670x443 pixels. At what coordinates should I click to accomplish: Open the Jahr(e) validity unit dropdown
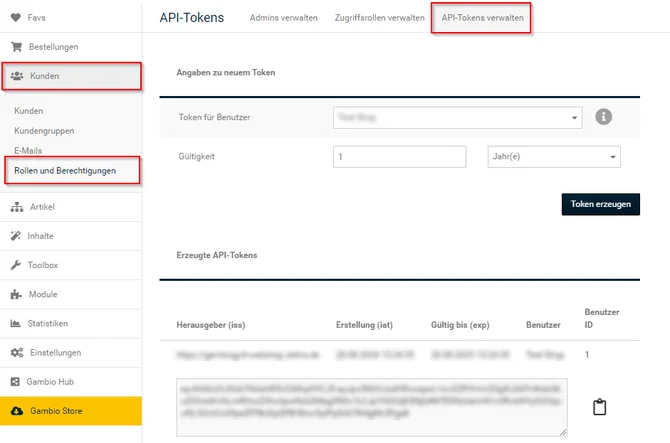click(x=554, y=157)
